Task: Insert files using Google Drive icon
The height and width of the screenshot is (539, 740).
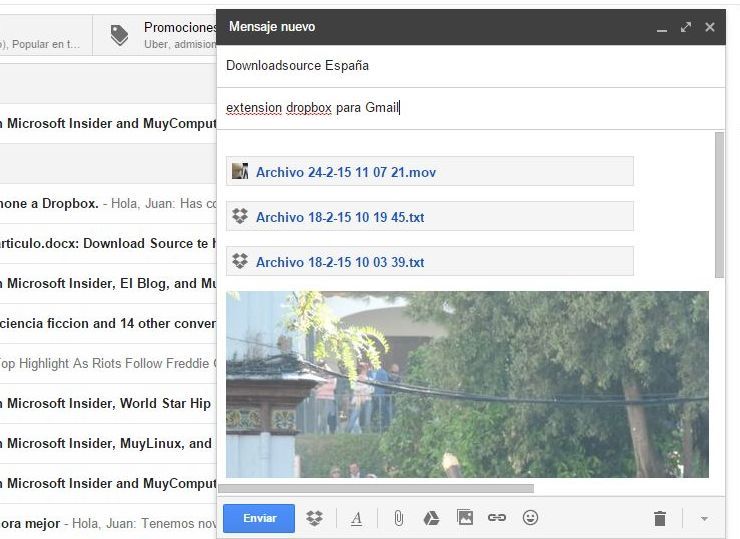Action: point(431,518)
